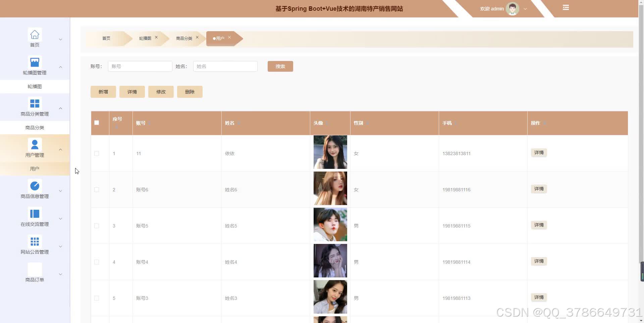Image resolution: width=644 pixels, height=323 pixels.
Task: Click the home icon in the sidebar
Action: pos(35,35)
